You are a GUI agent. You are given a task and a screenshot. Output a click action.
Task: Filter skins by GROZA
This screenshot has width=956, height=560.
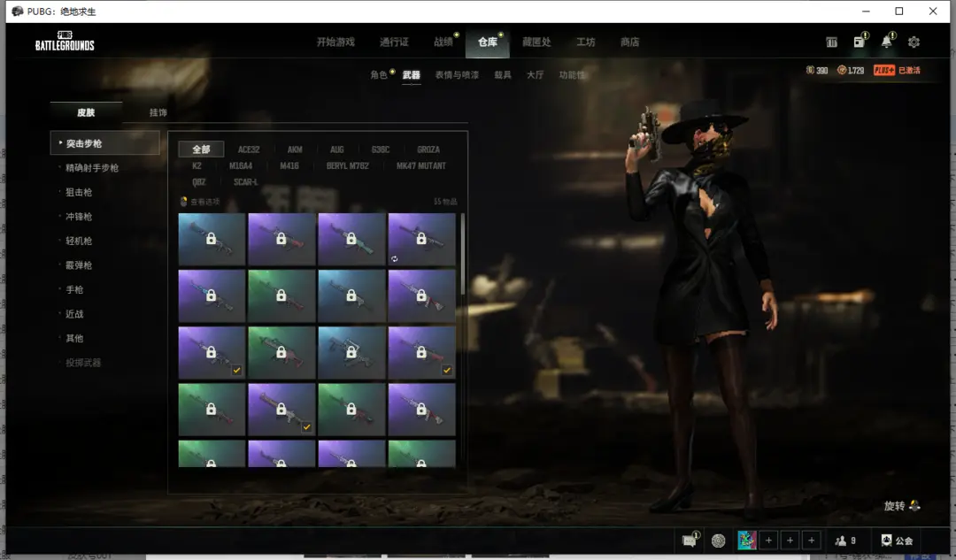428,150
